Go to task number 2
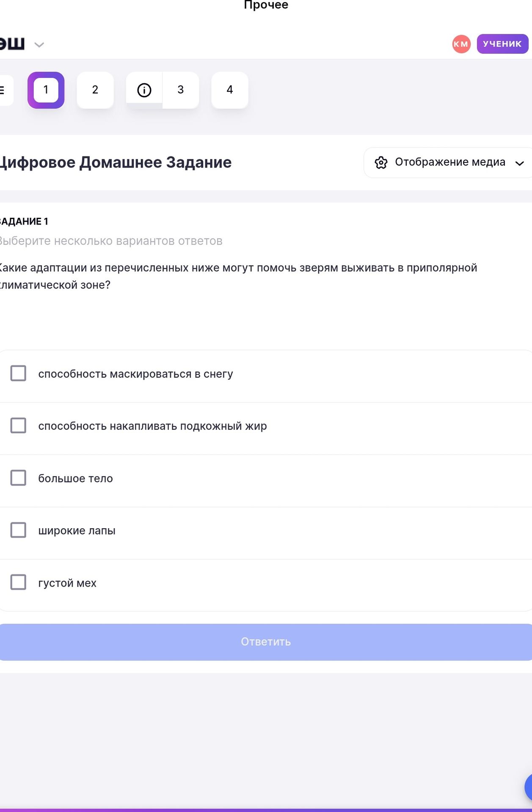 click(95, 90)
